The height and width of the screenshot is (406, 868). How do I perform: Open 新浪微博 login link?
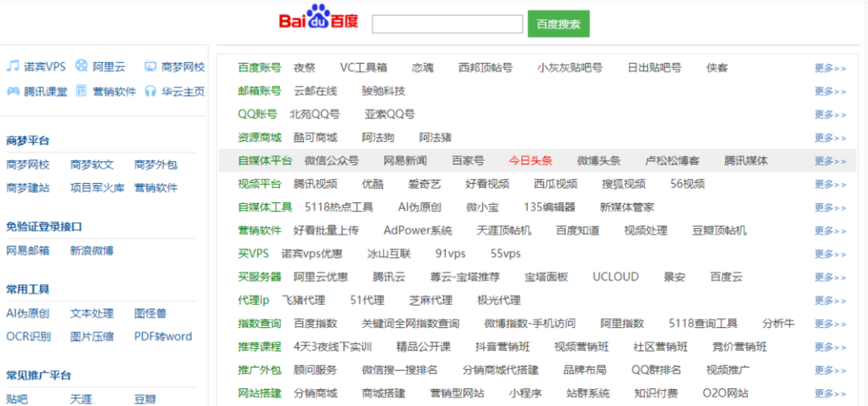[92, 251]
